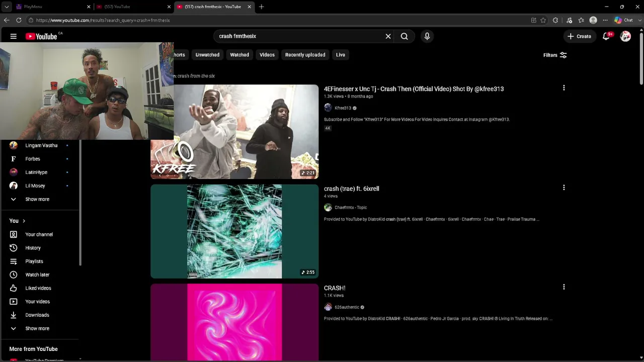Image resolution: width=644 pixels, height=362 pixels.
Task: Reload the page in the browser toolbar
Action: click(x=19, y=20)
